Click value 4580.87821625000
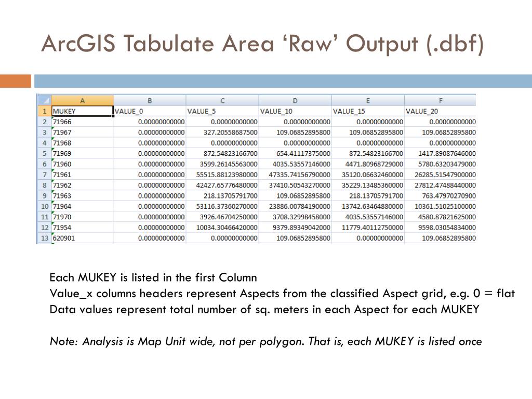 [441, 217]
